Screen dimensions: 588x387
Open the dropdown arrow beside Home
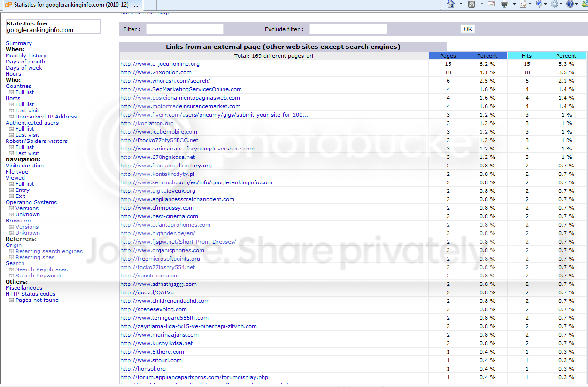coord(461,4)
